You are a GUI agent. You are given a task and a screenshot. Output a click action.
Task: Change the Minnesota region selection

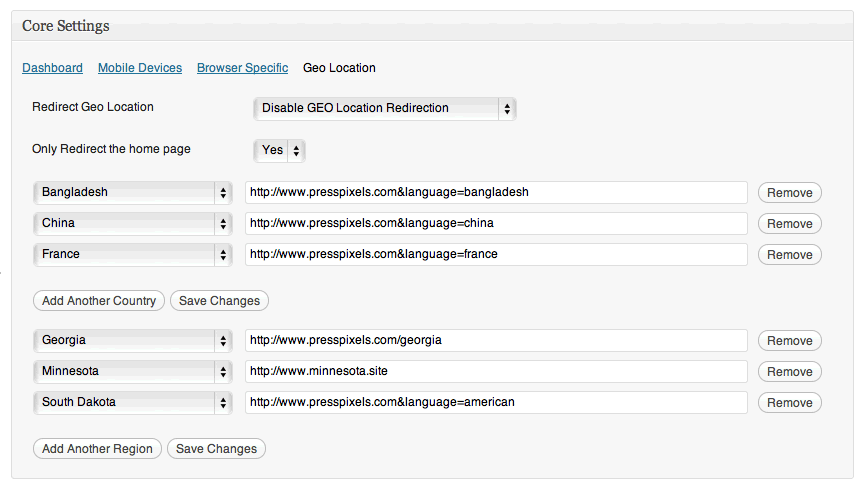coord(133,371)
